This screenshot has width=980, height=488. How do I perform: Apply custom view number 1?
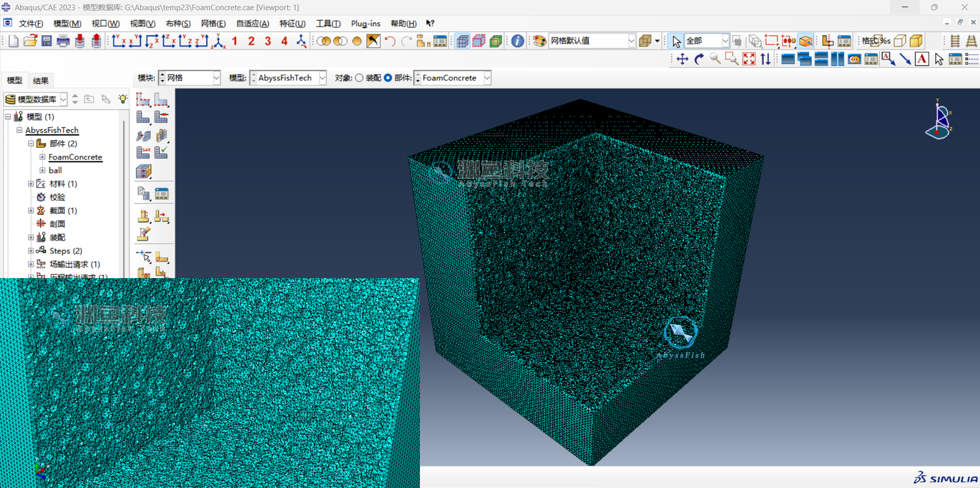(235, 41)
